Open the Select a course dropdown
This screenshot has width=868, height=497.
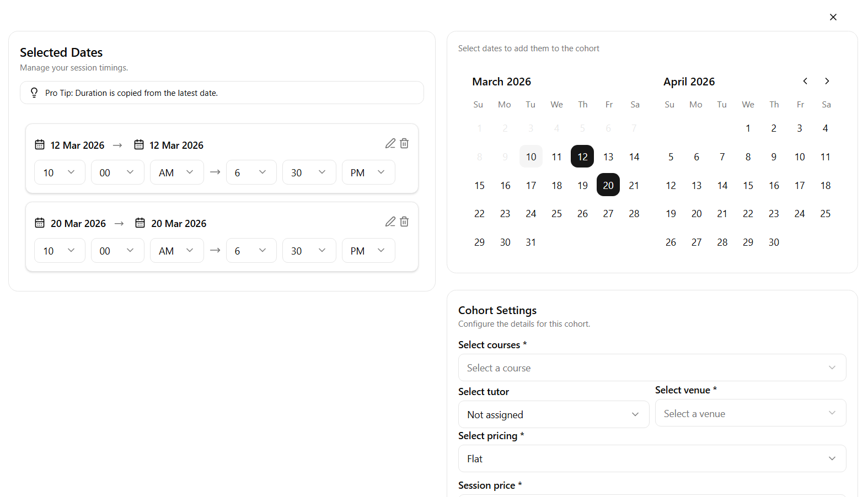(x=652, y=368)
